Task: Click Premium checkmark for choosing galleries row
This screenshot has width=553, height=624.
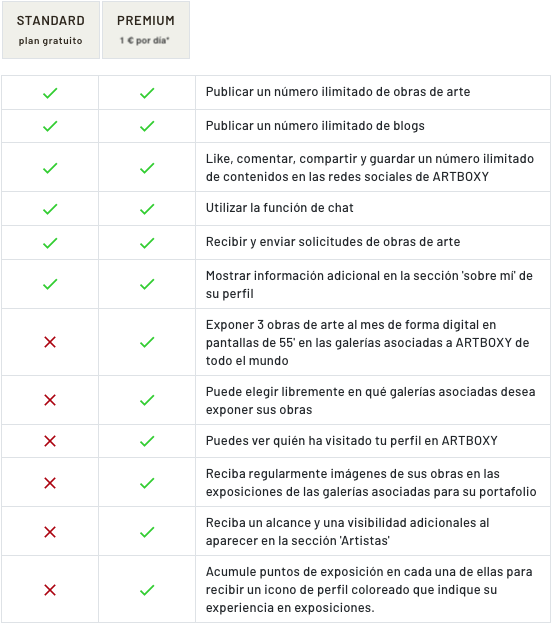Action: pyautogui.click(x=147, y=400)
